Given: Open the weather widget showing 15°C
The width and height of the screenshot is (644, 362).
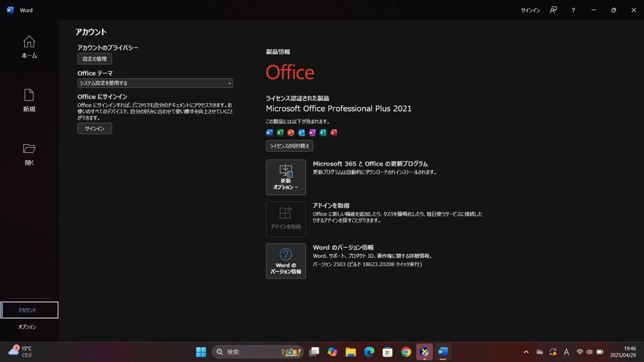Looking at the screenshot, I should (20, 352).
